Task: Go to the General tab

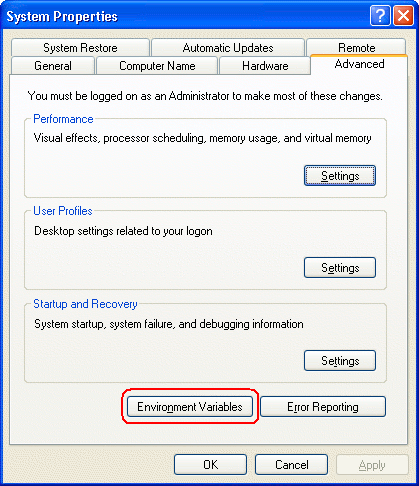Action: [x=53, y=66]
